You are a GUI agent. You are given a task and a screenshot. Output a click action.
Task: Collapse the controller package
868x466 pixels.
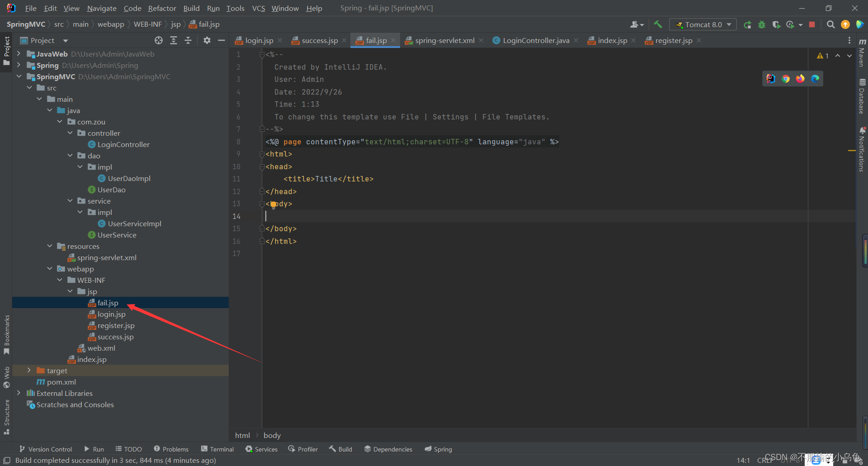(70, 133)
